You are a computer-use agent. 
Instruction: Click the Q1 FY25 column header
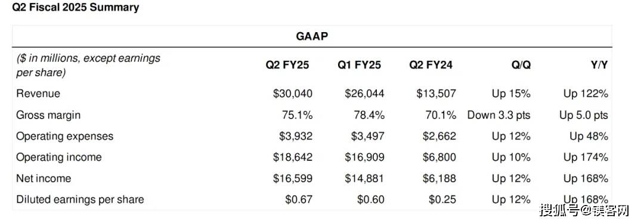(x=360, y=65)
